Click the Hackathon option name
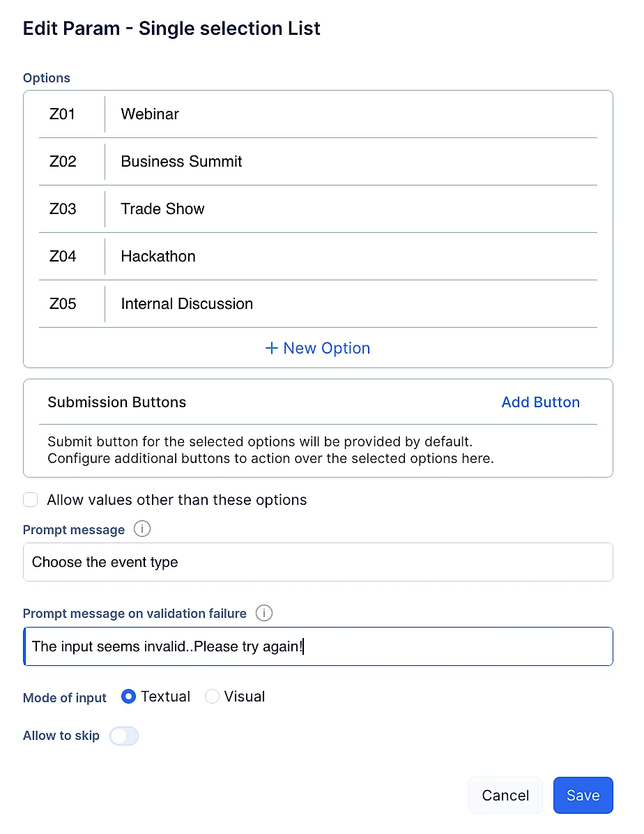Screen dimensions: 644x834 158,257
